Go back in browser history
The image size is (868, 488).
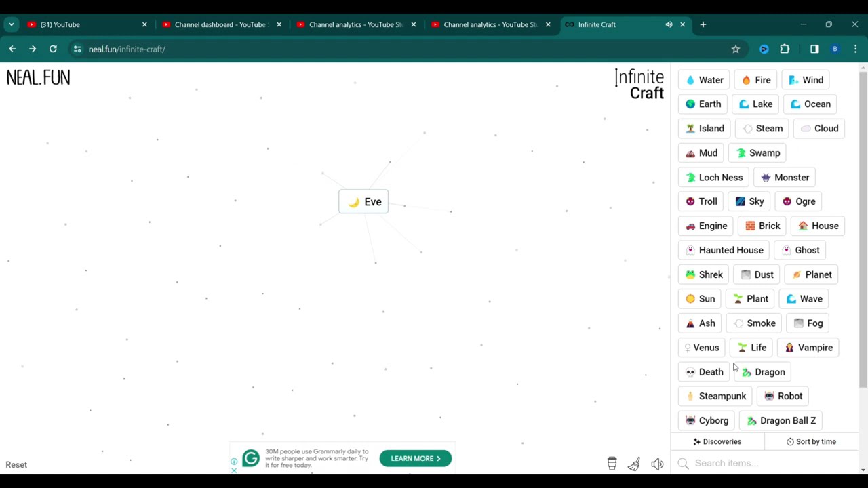click(x=12, y=49)
